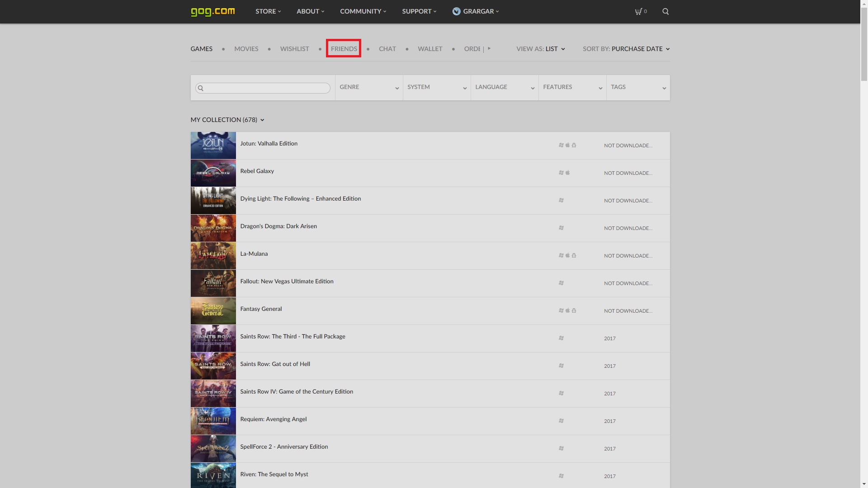
Task: Open Rebel Galaxy title
Action: coord(257,171)
